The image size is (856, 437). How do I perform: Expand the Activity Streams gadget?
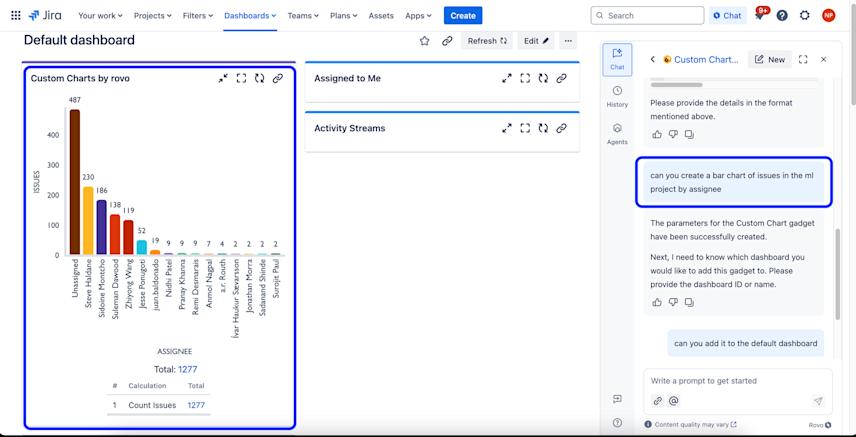click(507, 128)
